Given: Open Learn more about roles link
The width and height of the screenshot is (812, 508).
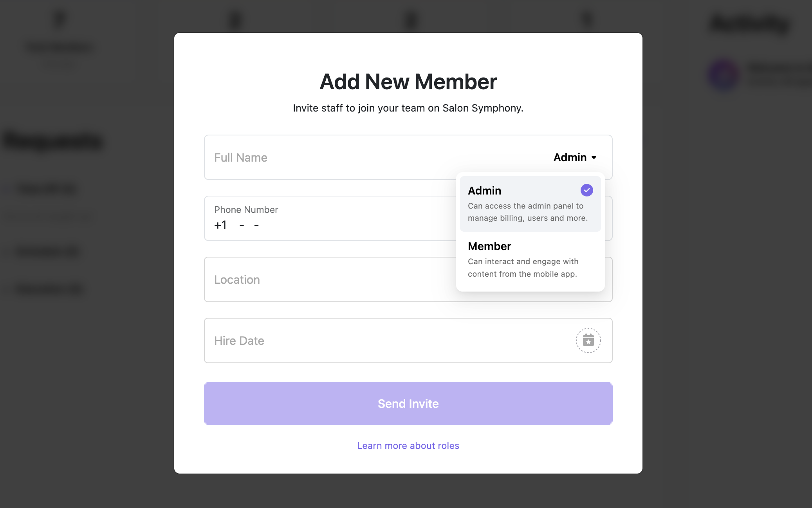Looking at the screenshot, I should [x=408, y=446].
